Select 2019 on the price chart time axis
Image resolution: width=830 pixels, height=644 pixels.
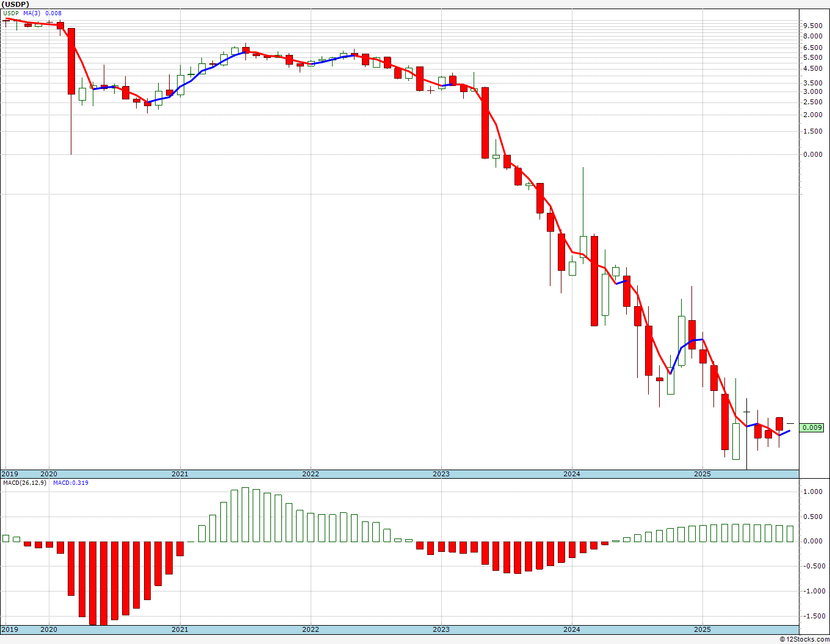[x=10, y=474]
